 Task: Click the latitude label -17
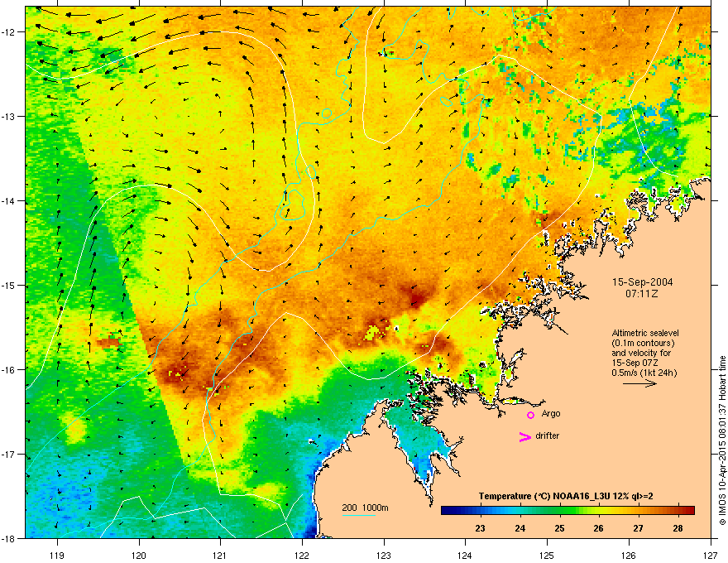(x=9, y=454)
